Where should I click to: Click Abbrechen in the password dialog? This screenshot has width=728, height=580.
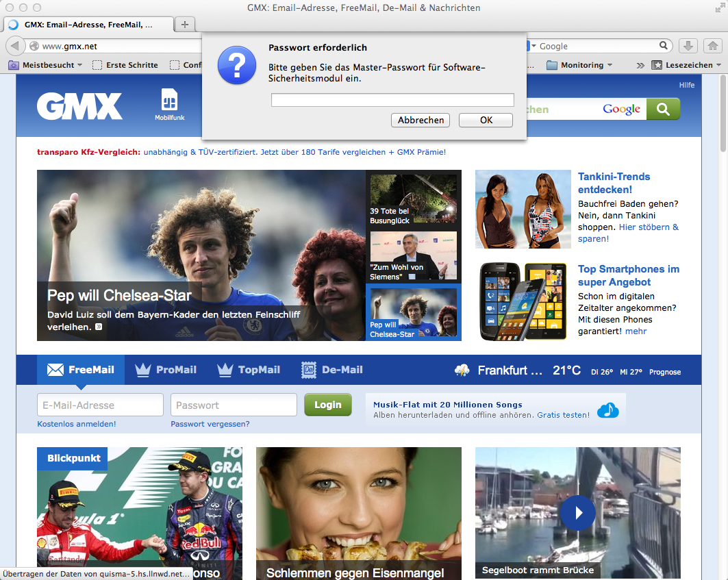[421, 120]
